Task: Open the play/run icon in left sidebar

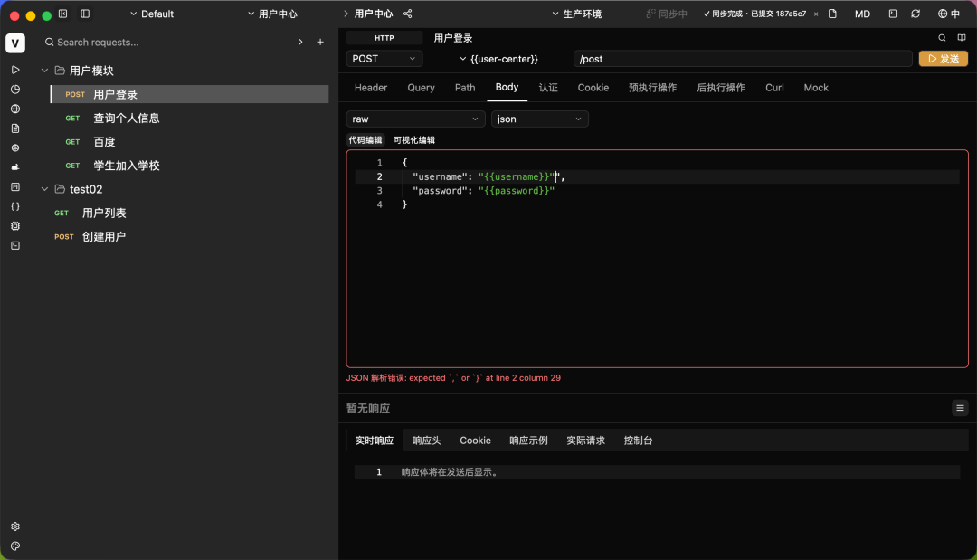Action: click(x=15, y=70)
